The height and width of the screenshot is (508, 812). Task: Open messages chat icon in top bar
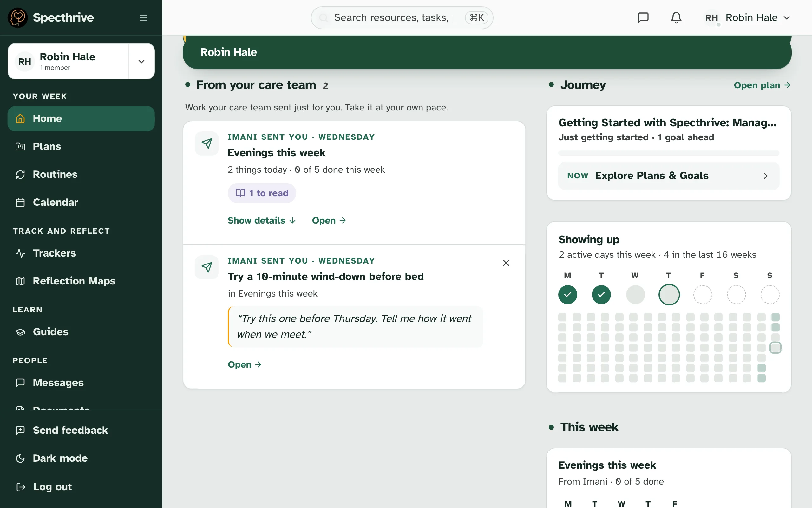pyautogui.click(x=643, y=17)
